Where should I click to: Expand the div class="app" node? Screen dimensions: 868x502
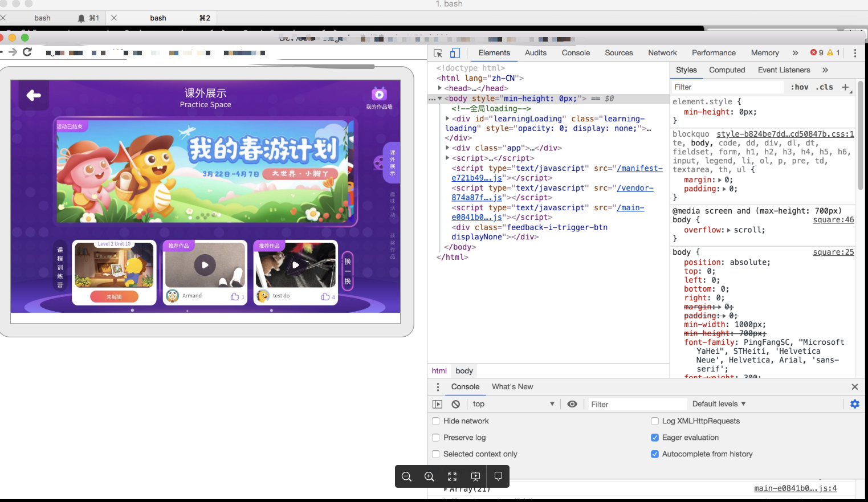pyautogui.click(x=447, y=148)
